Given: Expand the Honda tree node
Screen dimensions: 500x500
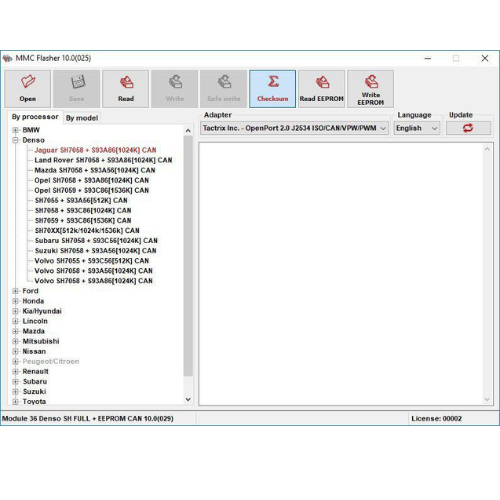Looking at the screenshot, I should coord(15,301).
